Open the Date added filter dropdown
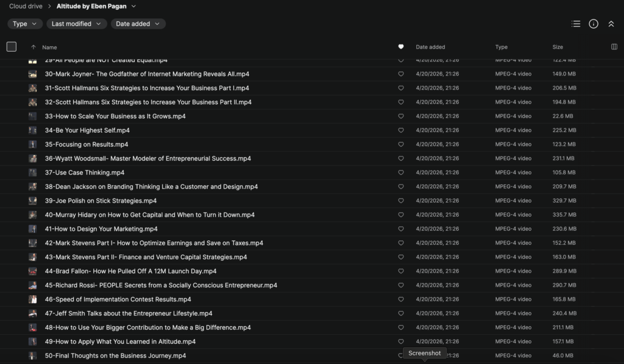Image resolution: width=624 pixels, height=364 pixels. [x=138, y=24]
